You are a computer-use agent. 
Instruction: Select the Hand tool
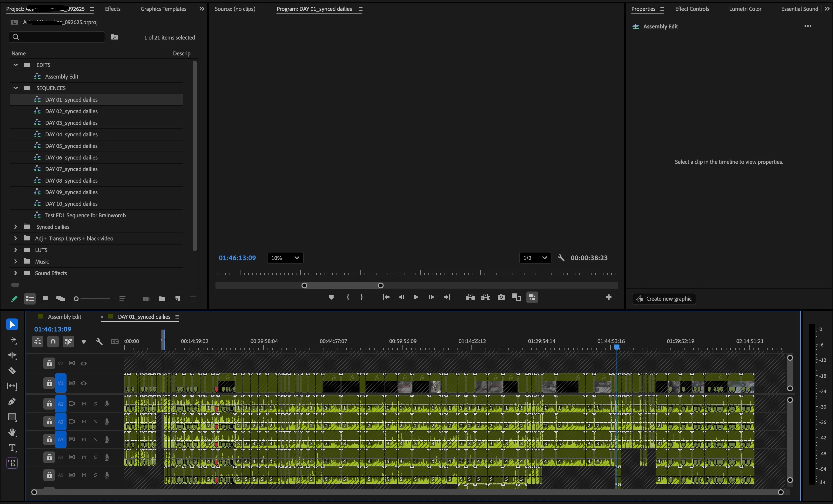(x=12, y=432)
